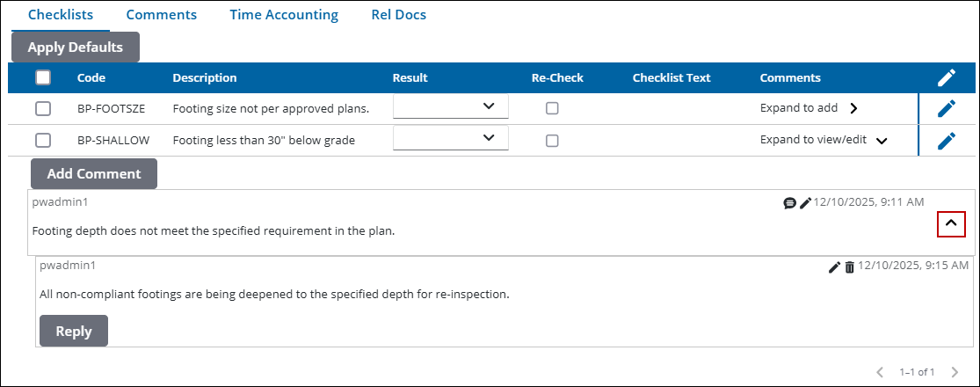Edit the 9:11 AM comment by pwadmin1
This screenshot has height=387, width=980.
tap(805, 203)
